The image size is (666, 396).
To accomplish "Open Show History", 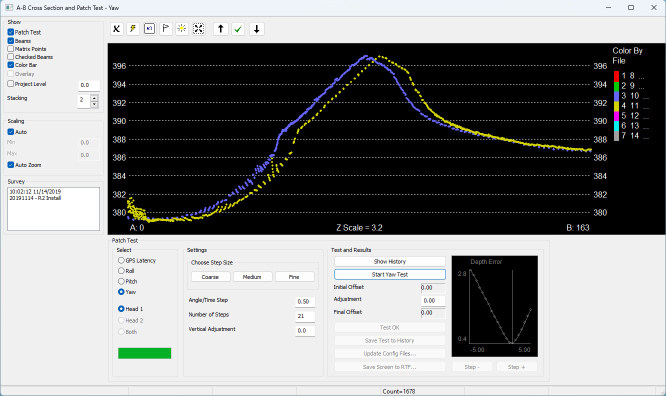I will coord(390,261).
